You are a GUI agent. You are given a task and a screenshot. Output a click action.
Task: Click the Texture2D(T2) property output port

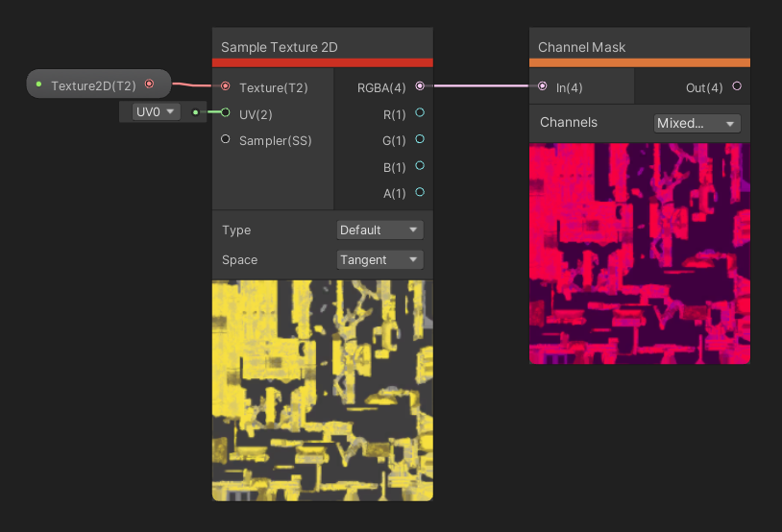[x=149, y=85]
